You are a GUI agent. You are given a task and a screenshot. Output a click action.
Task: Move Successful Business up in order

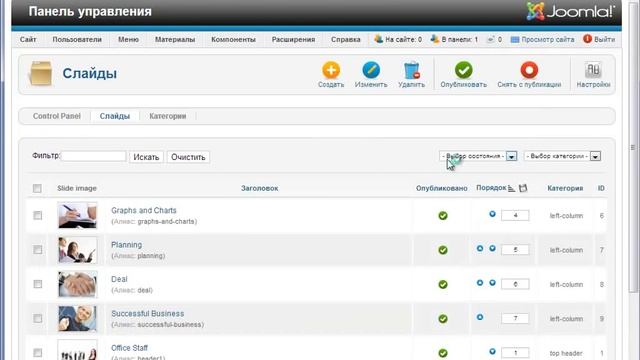[480, 317]
